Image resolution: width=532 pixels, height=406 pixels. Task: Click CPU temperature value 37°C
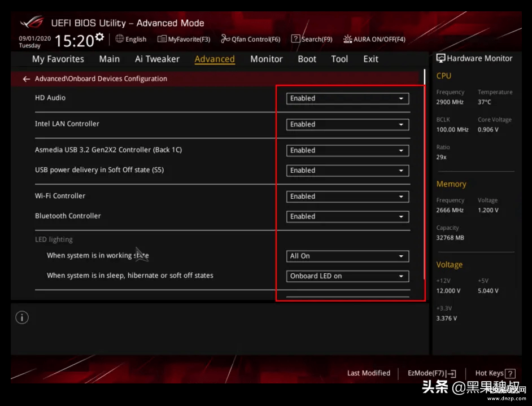click(x=485, y=102)
